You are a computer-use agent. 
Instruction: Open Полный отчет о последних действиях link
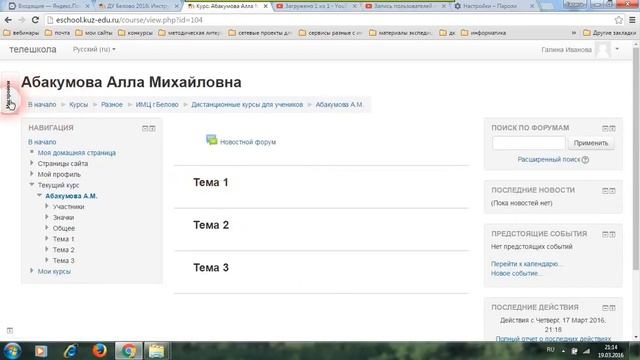[x=553, y=338]
